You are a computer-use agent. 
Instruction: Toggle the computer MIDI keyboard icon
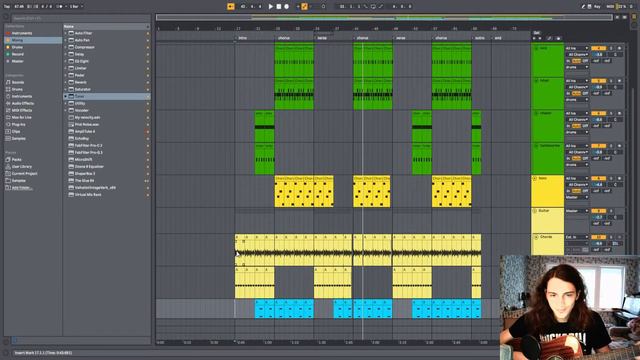point(589,7)
